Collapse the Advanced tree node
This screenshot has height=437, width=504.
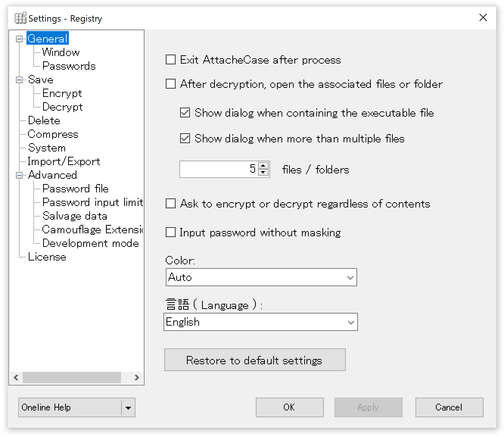(x=19, y=175)
